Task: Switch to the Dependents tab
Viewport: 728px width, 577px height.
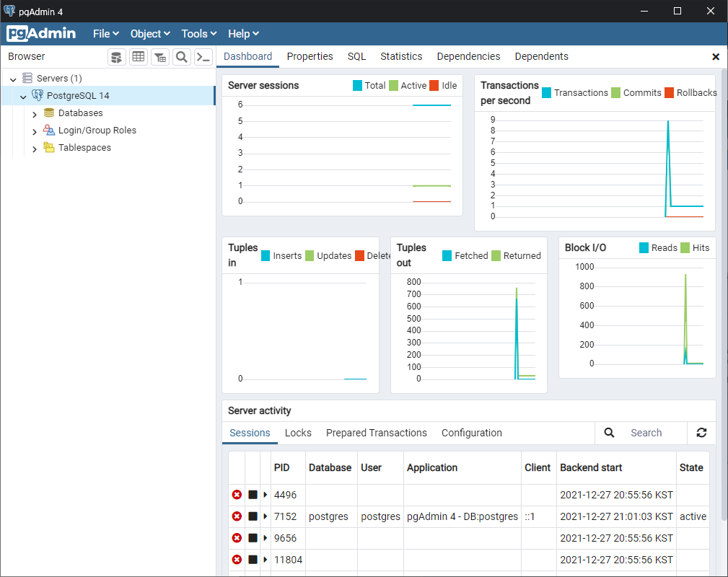Action: pos(541,56)
